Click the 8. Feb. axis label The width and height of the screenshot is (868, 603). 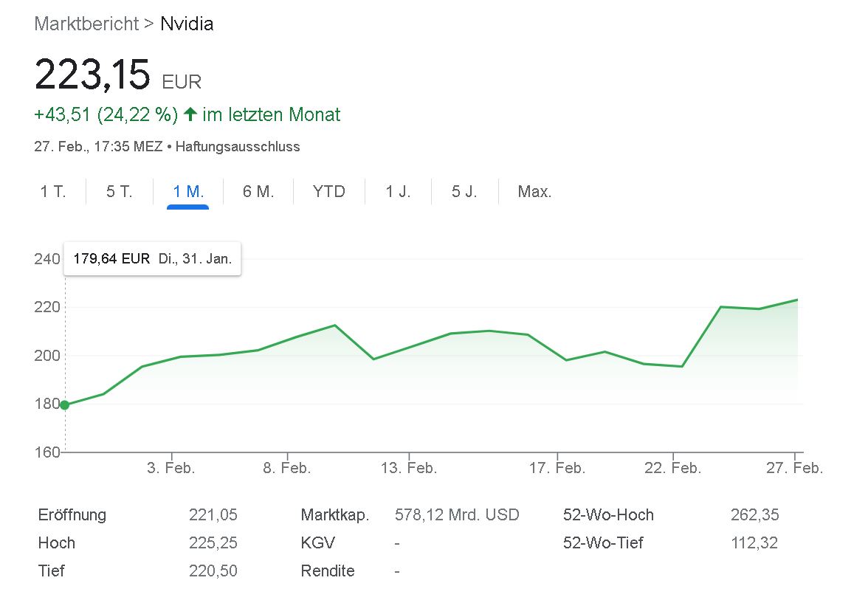point(286,469)
